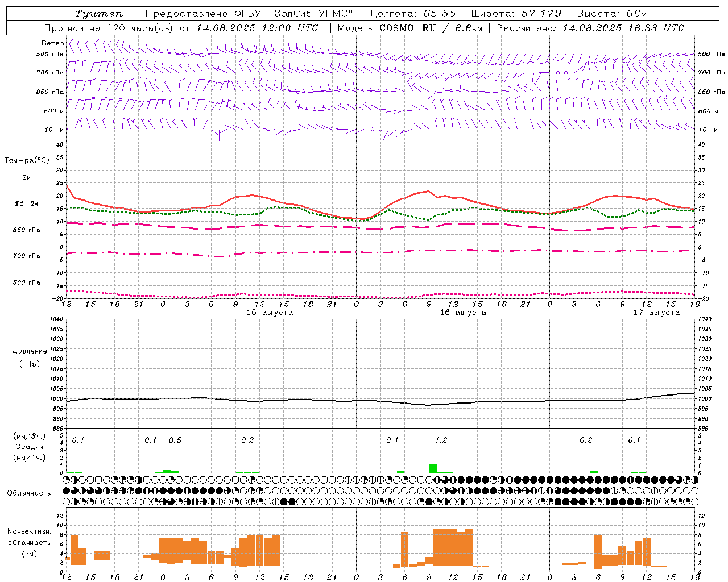Click the left '500 м' wind level label
This screenshot has width=728, height=582.
(55, 111)
